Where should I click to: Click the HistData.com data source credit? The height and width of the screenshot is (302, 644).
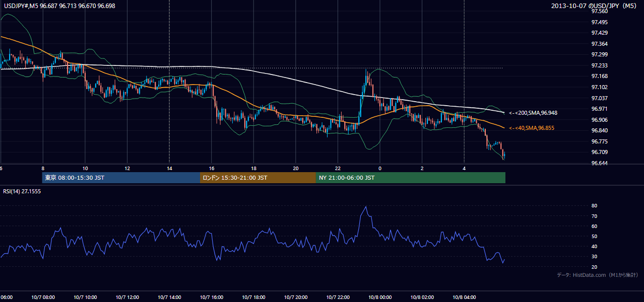(598, 275)
